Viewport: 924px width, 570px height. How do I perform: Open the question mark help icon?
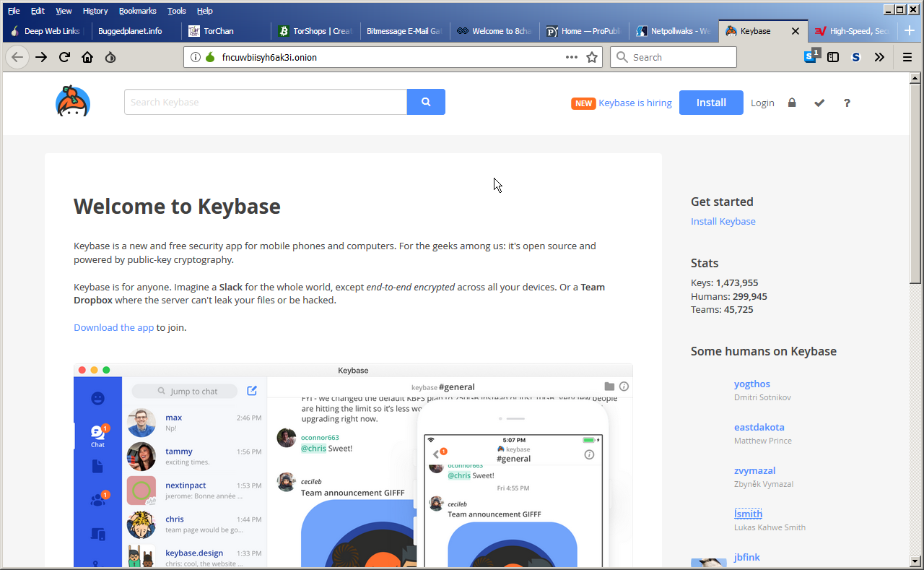(847, 103)
